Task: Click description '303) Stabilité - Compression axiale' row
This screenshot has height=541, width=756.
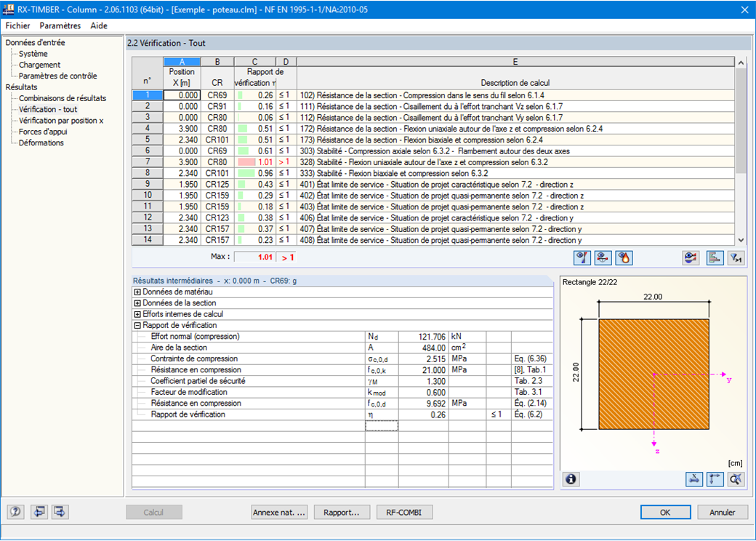Action: tap(515, 151)
